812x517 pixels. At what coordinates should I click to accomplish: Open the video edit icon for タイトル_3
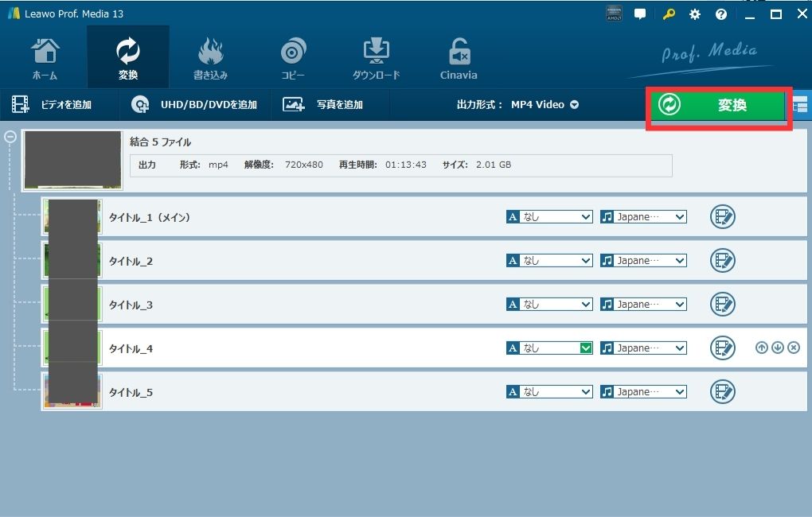722,304
